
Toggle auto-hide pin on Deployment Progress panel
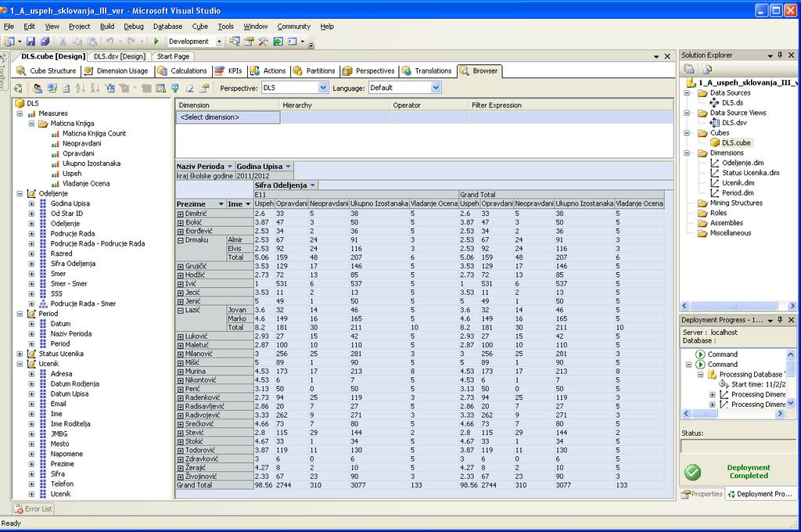coord(780,320)
